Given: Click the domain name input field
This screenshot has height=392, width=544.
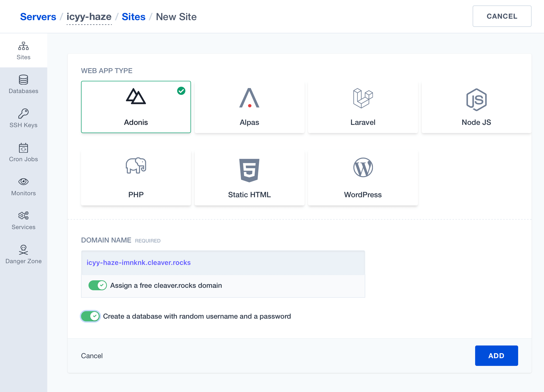Looking at the screenshot, I should point(223,263).
